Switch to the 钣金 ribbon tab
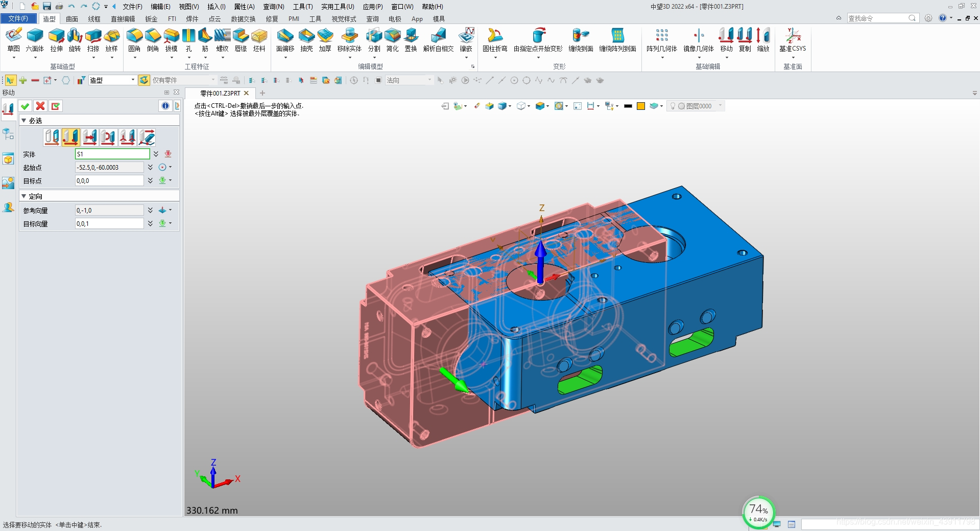980x531 pixels. pyautogui.click(x=151, y=18)
